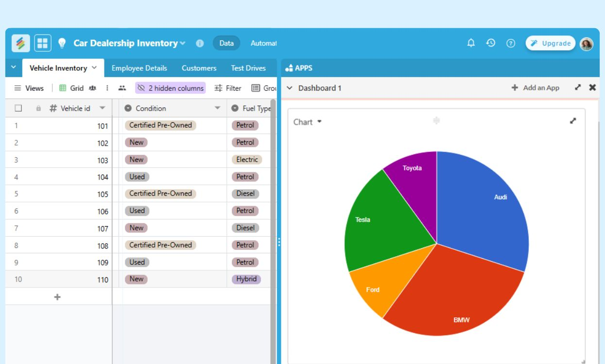Open the Vehicle Inventory tab dropdown arrow
605x364 pixels.
pyautogui.click(x=94, y=68)
